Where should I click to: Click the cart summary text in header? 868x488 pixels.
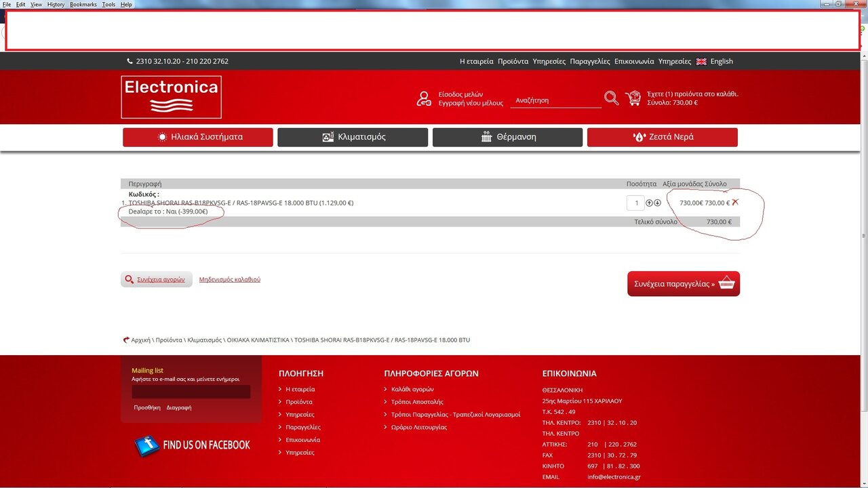(692, 98)
